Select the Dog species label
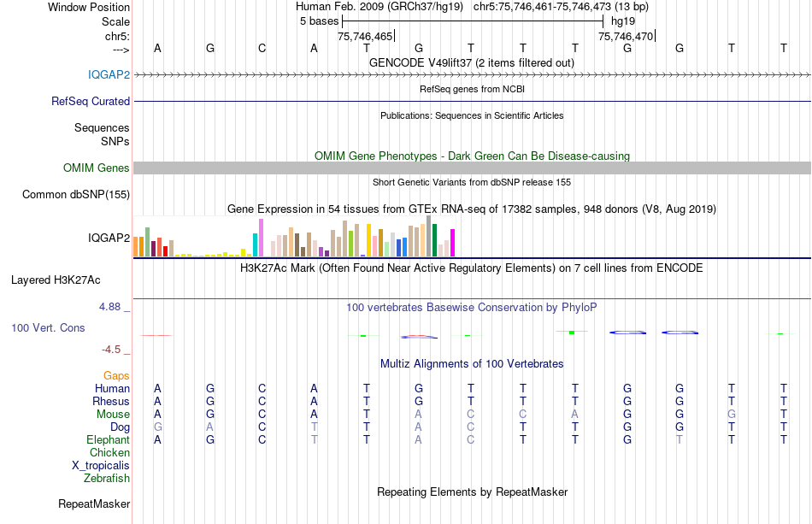812x524 pixels. (120, 427)
